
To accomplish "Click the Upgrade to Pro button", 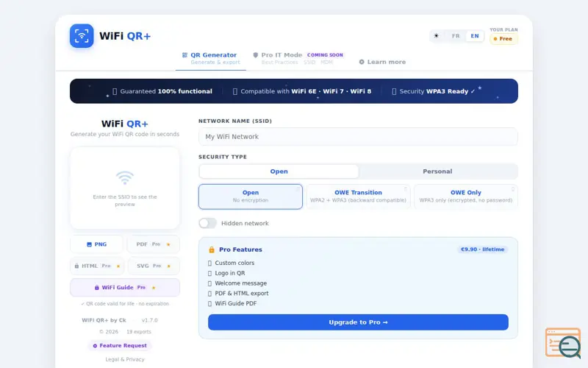I will (x=358, y=322).
